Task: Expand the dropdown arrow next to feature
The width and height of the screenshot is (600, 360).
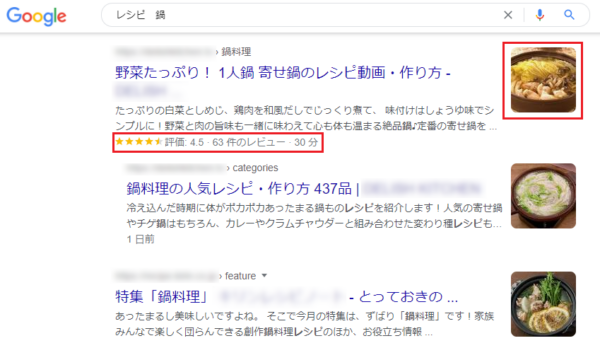Action: [264, 275]
